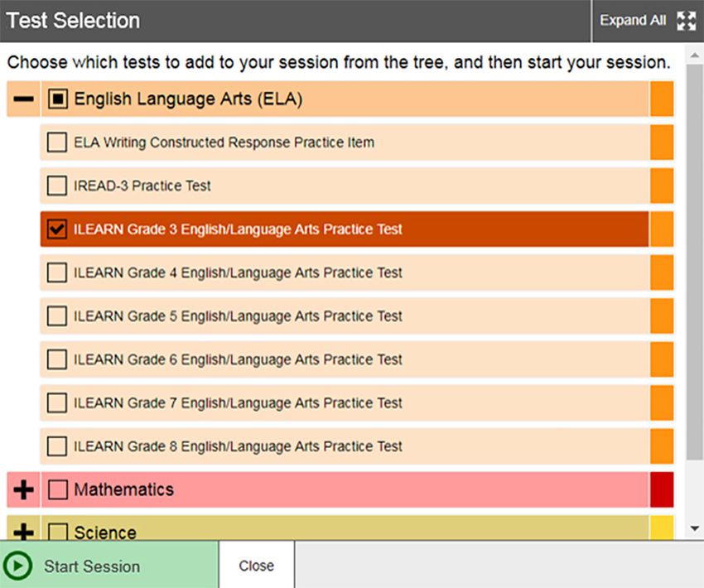The width and height of the screenshot is (704, 588).
Task: Collapse the English Language Arts minus icon
Action: click(23, 99)
